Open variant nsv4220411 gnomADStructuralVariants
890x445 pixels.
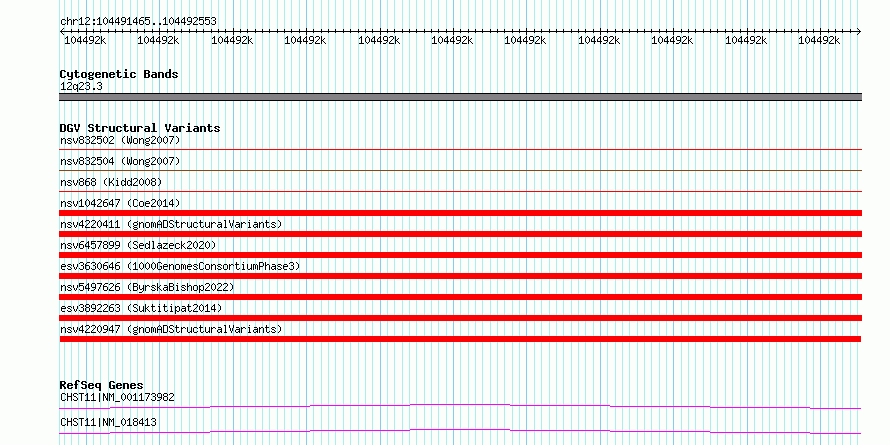(x=171, y=224)
